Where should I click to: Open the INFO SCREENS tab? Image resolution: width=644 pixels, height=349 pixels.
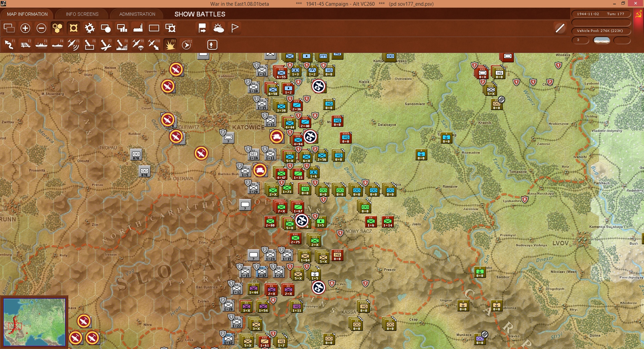tap(82, 14)
